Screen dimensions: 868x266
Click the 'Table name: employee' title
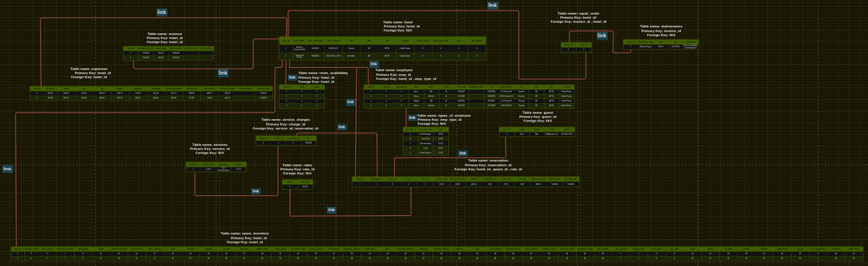[x=394, y=70]
